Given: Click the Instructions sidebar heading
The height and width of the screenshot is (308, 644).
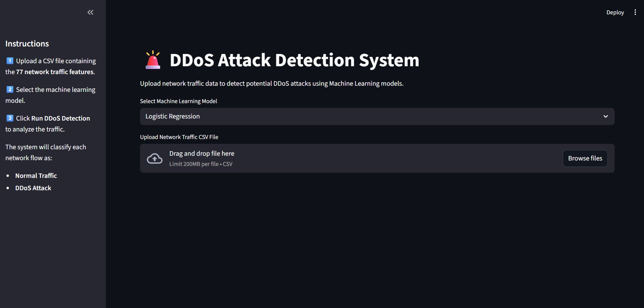Looking at the screenshot, I should [x=27, y=44].
